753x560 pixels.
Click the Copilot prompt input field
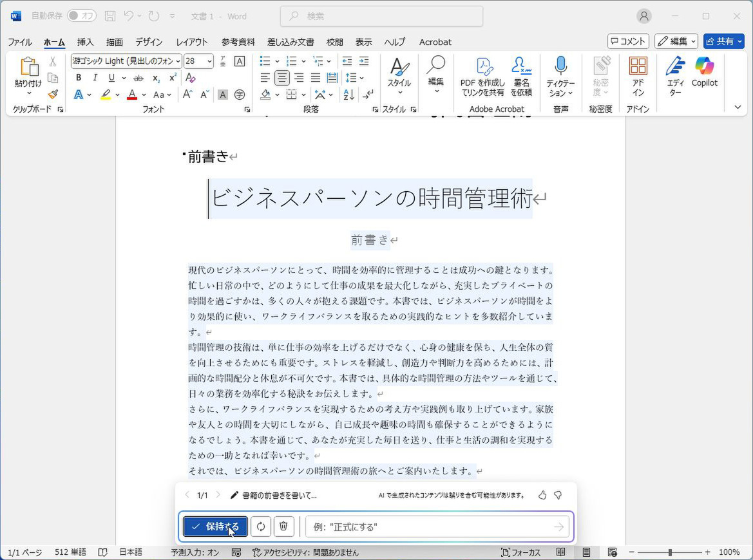coord(428,527)
